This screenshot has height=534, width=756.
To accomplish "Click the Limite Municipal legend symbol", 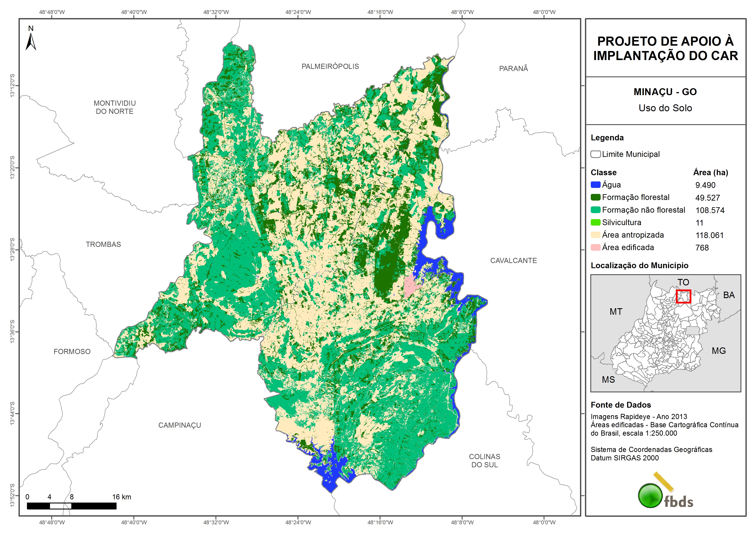I will (595, 154).
